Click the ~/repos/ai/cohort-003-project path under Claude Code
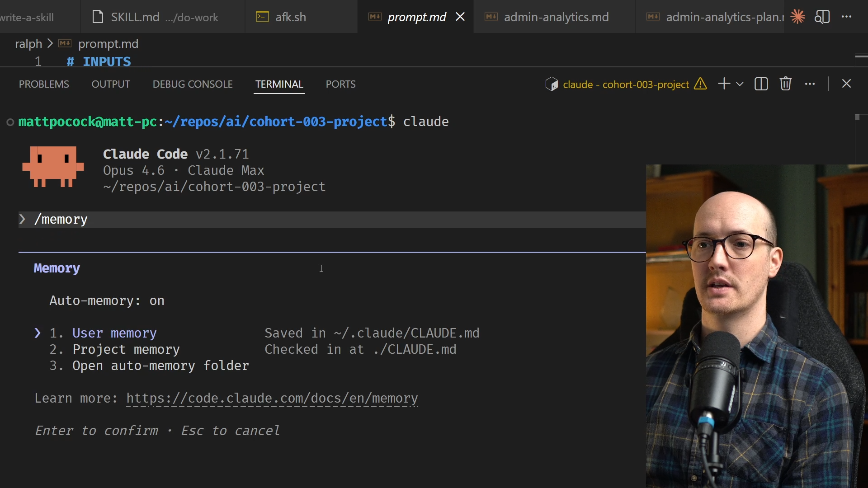 (x=214, y=187)
